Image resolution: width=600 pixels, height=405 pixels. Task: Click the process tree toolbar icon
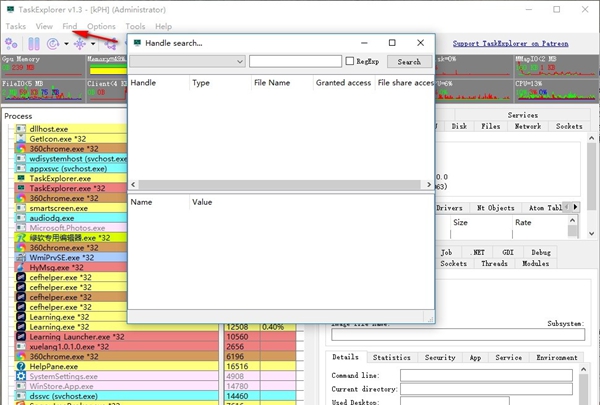pos(111,44)
